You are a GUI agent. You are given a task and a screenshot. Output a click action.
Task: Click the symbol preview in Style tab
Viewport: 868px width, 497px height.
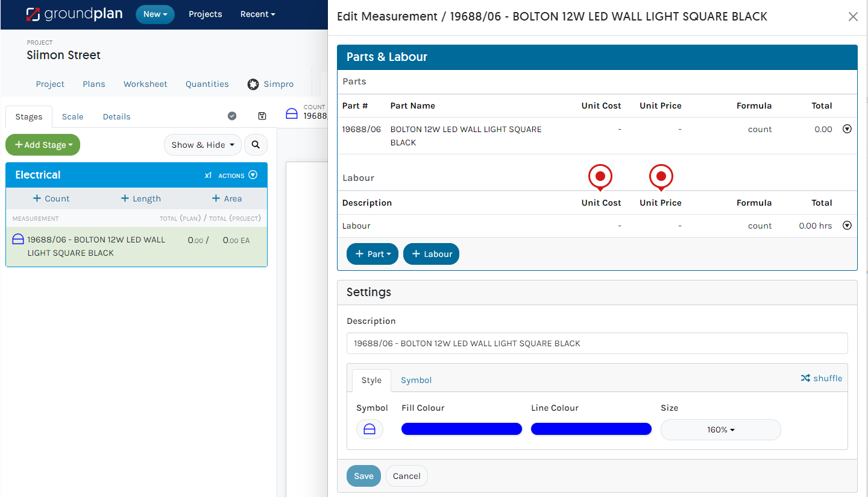[370, 429]
